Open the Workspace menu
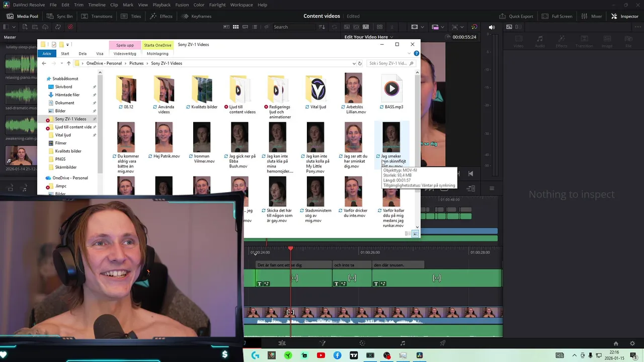This screenshot has width=644, height=362. [242, 5]
